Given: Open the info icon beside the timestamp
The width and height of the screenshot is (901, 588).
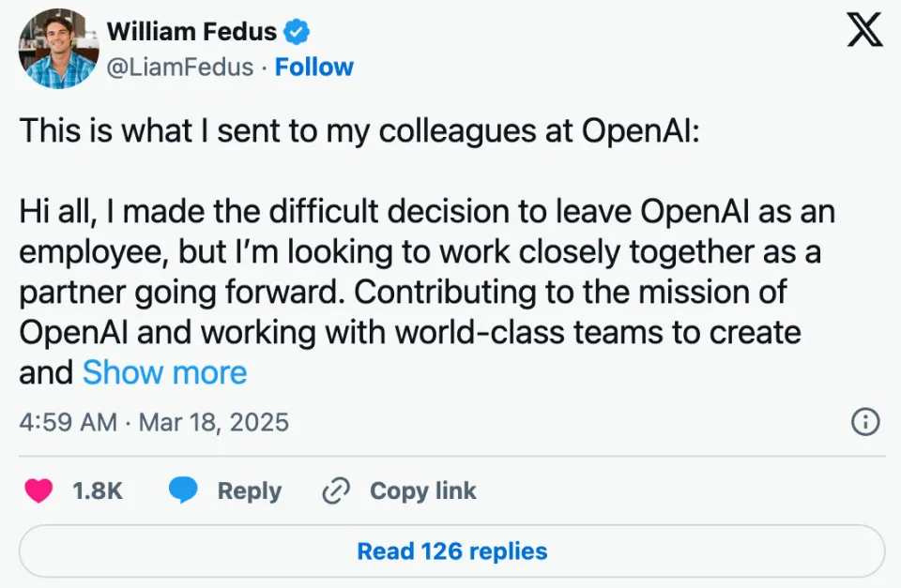Looking at the screenshot, I should click(864, 422).
